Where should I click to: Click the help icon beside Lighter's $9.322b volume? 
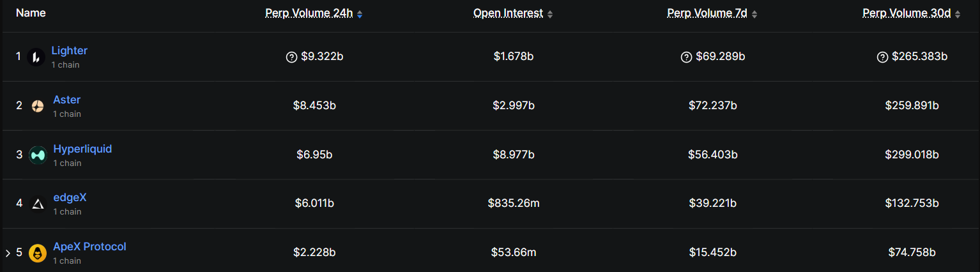tap(291, 57)
